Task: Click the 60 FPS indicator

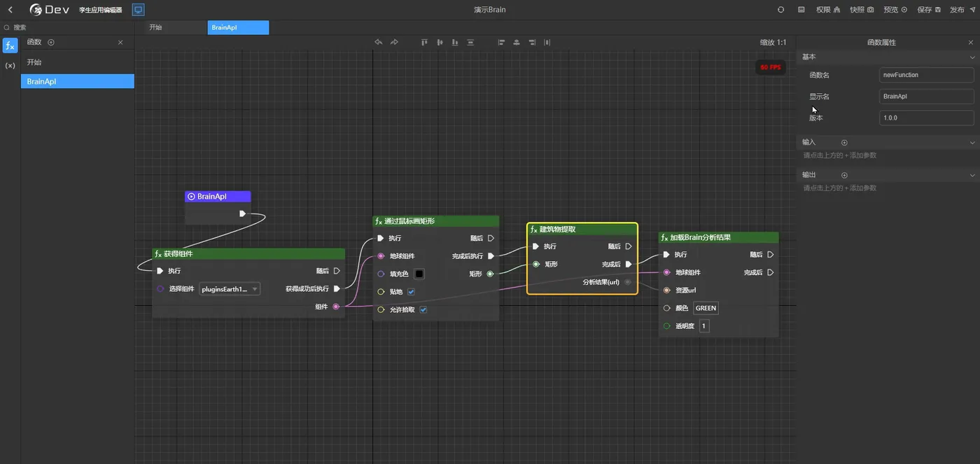Action: tap(771, 67)
